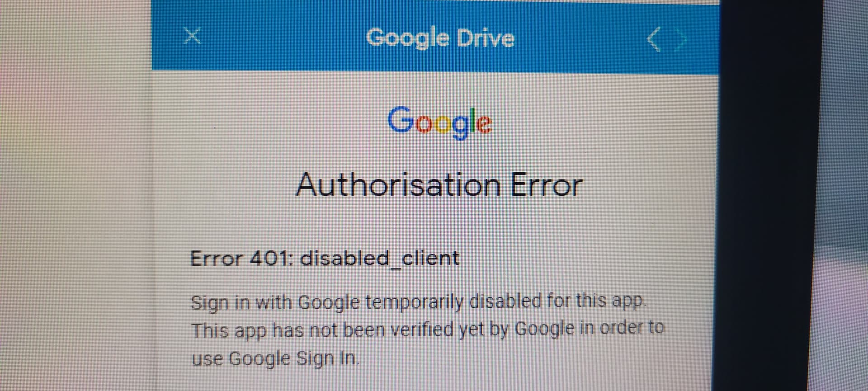This screenshot has height=391, width=868.
Task: Click the line 'This app has not been verified'
Action: click(427, 330)
